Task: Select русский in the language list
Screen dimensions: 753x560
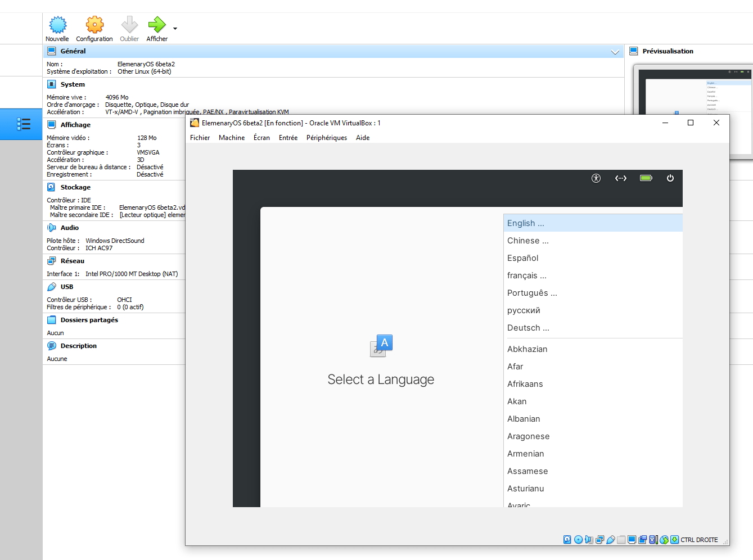Action: coord(593,310)
